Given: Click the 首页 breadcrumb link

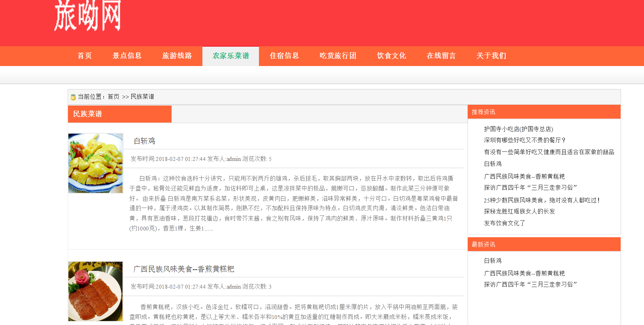Looking at the screenshot, I should pos(113,96).
